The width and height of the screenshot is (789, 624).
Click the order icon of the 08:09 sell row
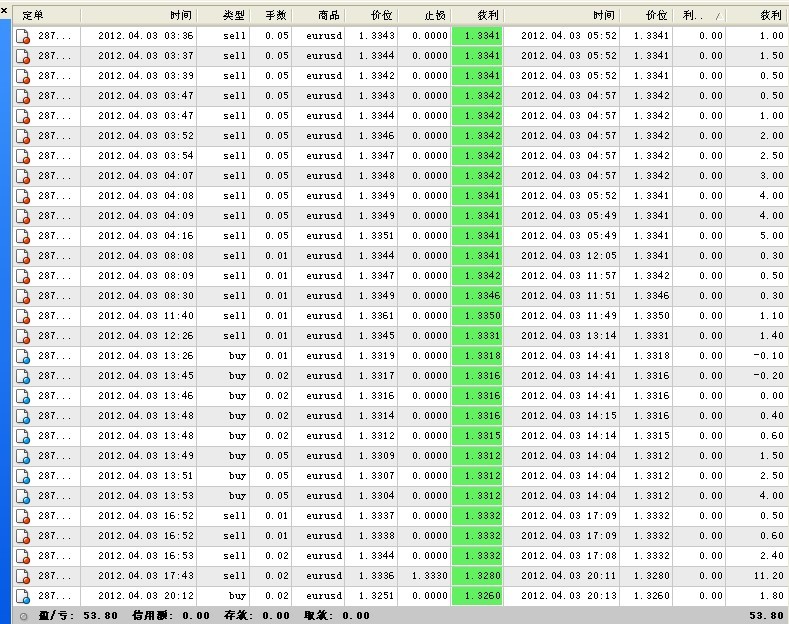pos(23,276)
